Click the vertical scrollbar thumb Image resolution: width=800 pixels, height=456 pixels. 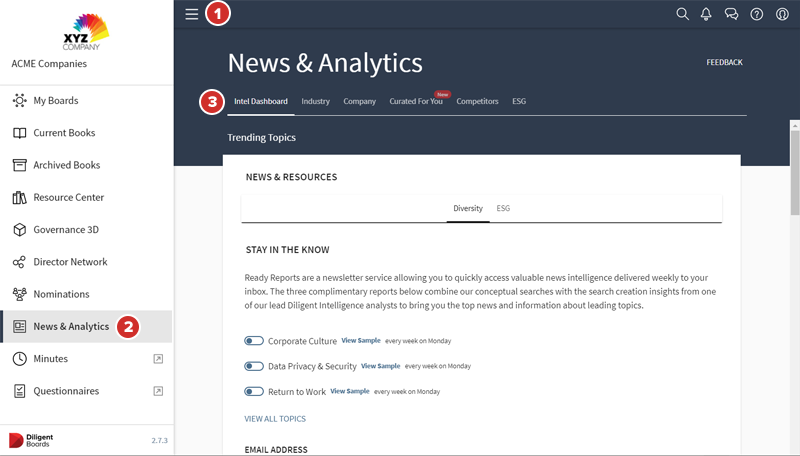(x=795, y=170)
